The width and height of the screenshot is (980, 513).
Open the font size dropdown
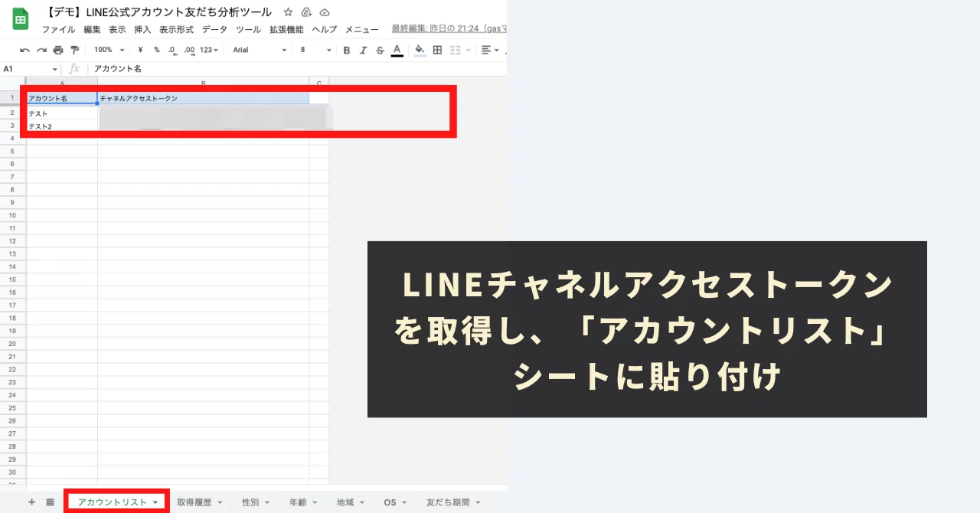click(x=316, y=50)
